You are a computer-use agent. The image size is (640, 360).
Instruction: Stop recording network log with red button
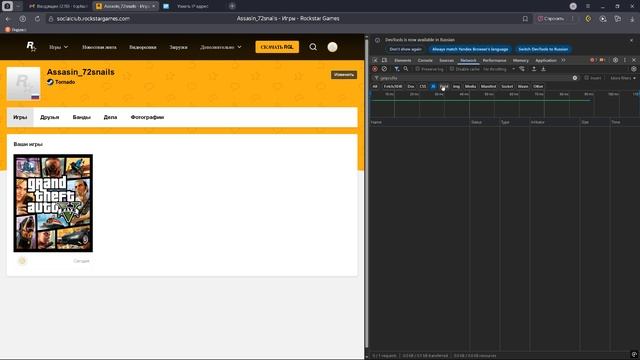[375, 69]
